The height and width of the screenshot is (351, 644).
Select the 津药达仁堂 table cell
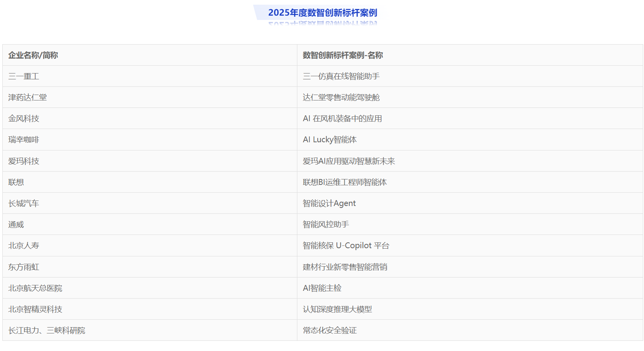tap(28, 98)
